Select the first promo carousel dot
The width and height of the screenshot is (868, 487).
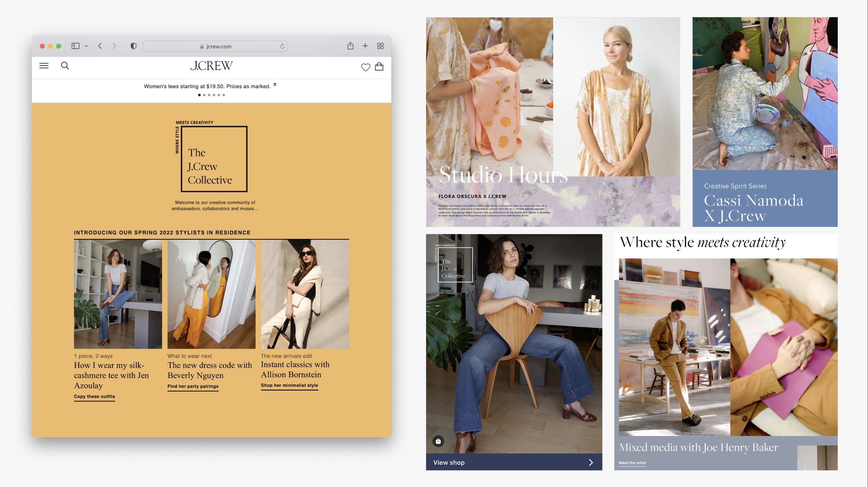pos(199,95)
